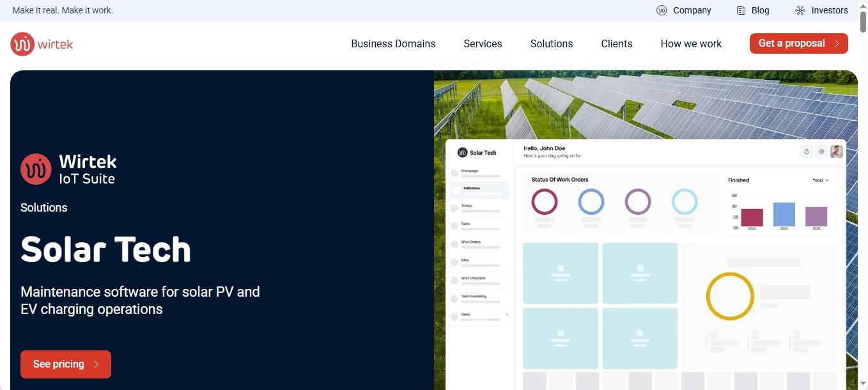Viewport: 868px width, 390px height.
Task: Click the dark red status ring
Action: pyautogui.click(x=545, y=201)
